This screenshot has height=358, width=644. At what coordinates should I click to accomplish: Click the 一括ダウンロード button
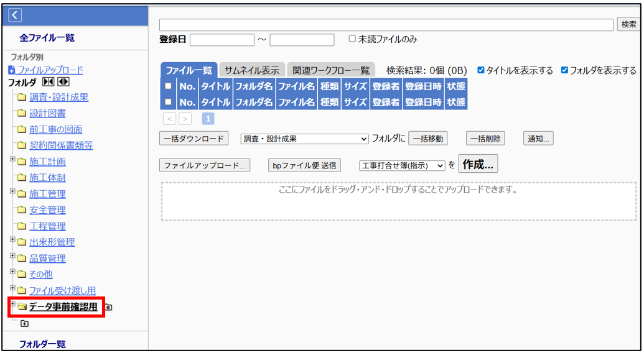194,139
